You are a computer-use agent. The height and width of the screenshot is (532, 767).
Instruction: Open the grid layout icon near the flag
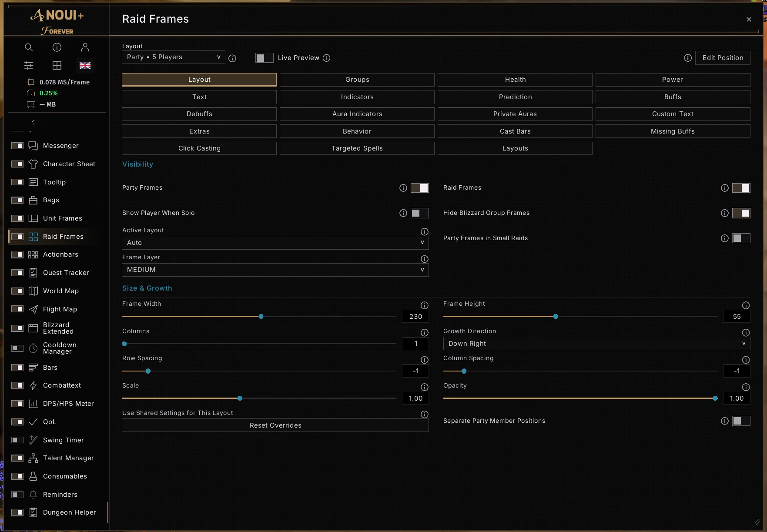pos(57,65)
